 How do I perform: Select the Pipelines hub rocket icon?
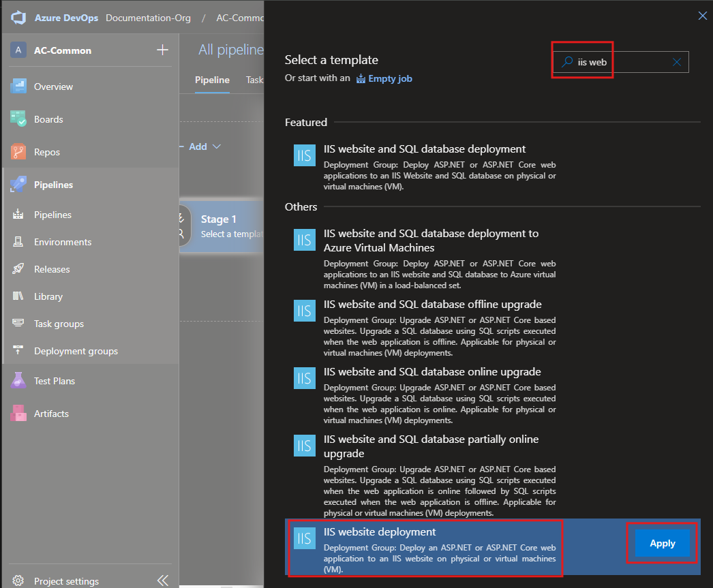point(18,185)
